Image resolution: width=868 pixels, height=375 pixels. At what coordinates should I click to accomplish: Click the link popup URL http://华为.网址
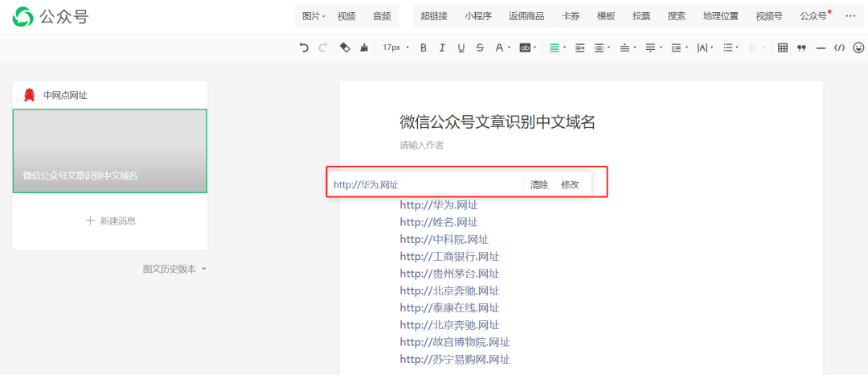click(366, 184)
